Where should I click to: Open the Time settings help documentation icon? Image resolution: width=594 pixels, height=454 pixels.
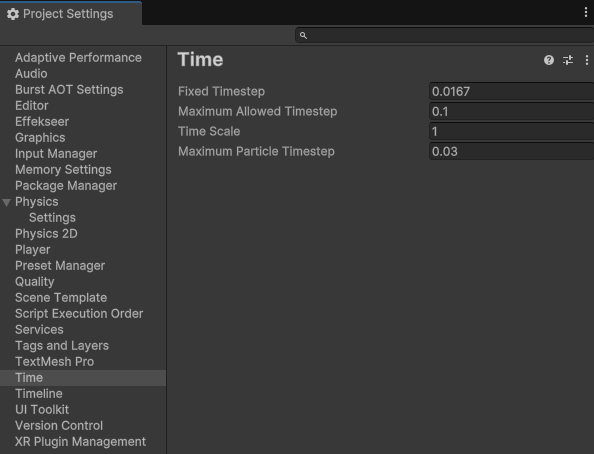click(549, 60)
